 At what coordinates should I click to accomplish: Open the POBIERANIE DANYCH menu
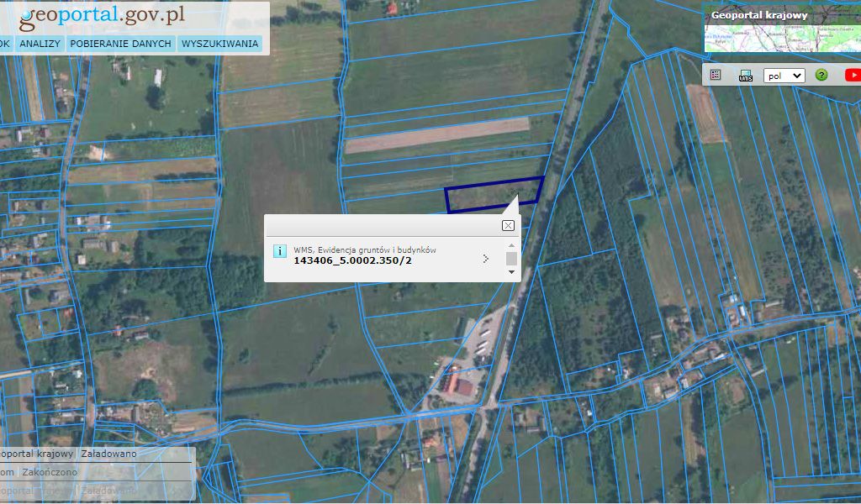121,44
